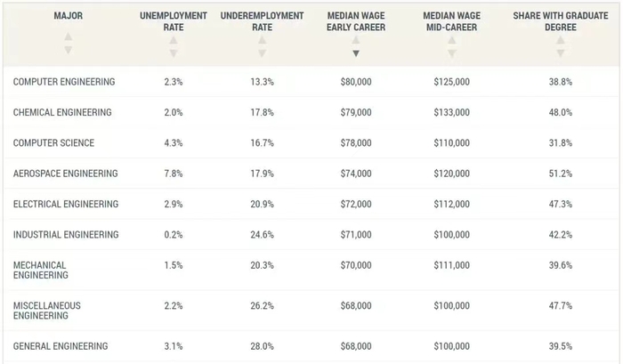
Task: Sort Share with Graduate Degree descending arrow
Action: pos(560,53)
